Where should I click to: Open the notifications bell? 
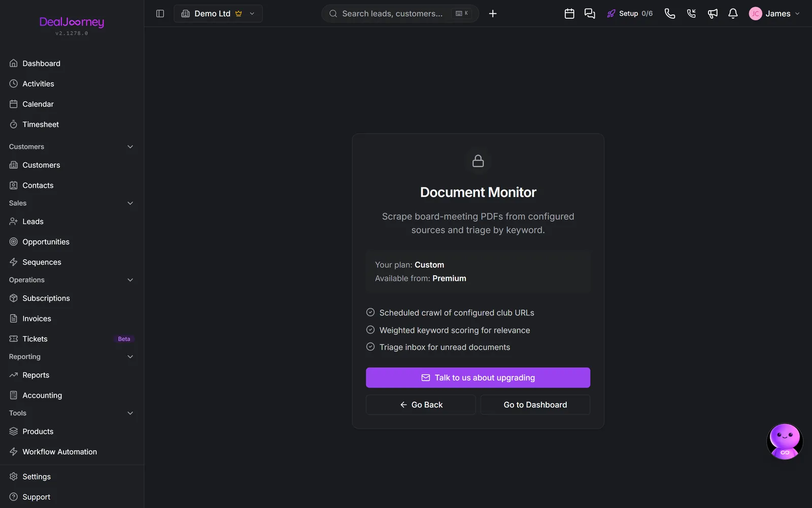point(733,14)
